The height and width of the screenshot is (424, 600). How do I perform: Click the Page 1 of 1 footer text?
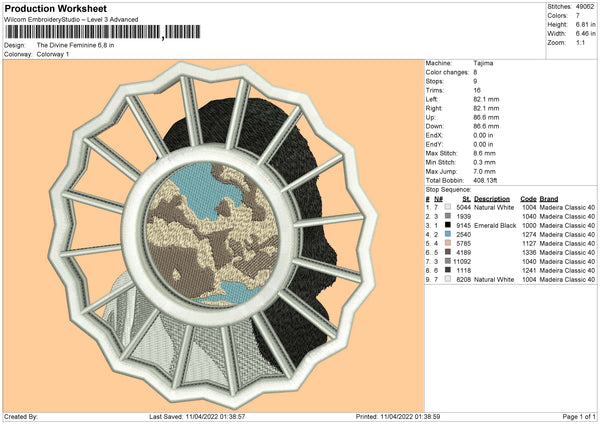(579, 416)
